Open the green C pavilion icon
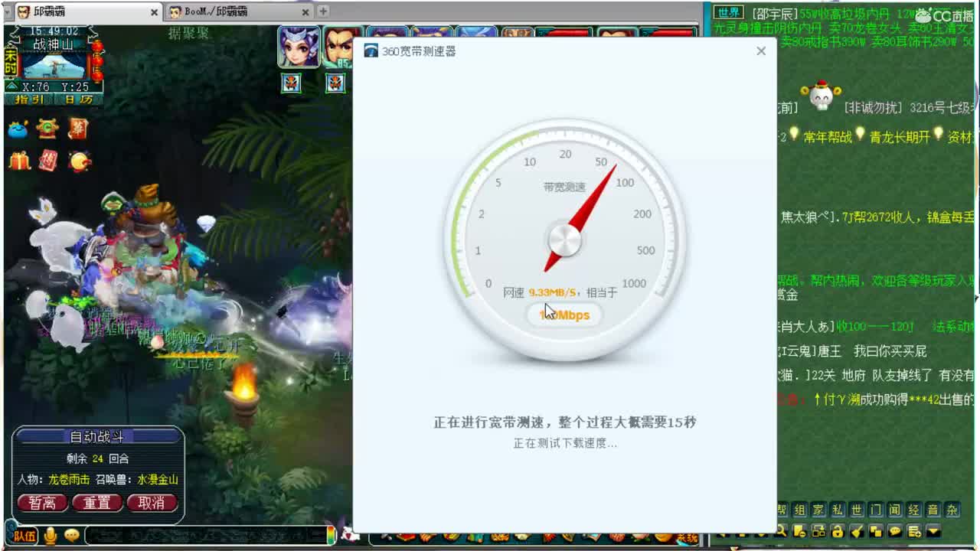980x551 pixels. tap(48, 129)
